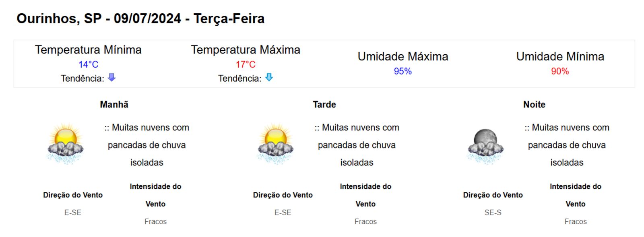644x237 pixels.
Task: Select the Manhã period heading
Action: 114,105
